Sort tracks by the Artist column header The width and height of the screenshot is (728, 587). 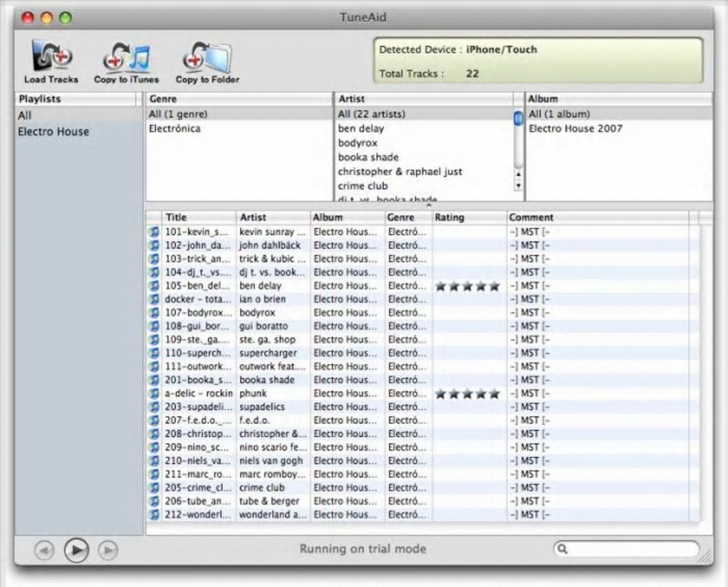click(273, 217)
